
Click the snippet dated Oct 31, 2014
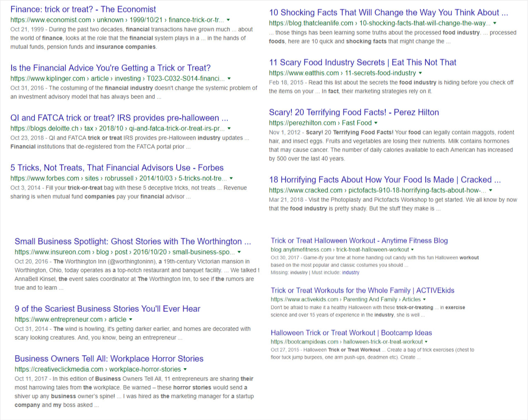coord(133,333)
